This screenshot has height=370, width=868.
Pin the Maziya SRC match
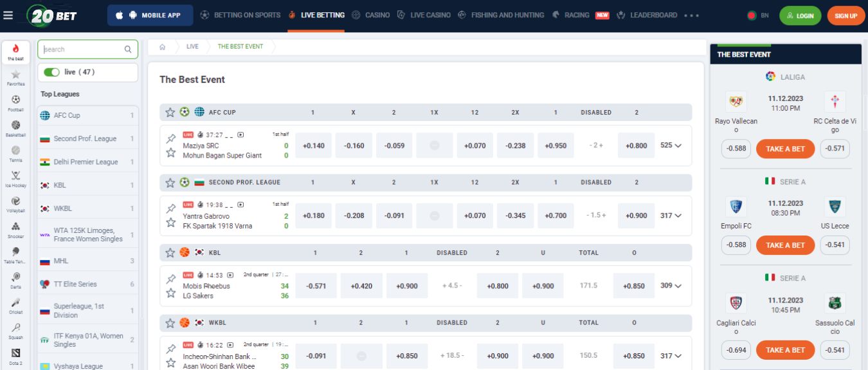pos(170,138)
